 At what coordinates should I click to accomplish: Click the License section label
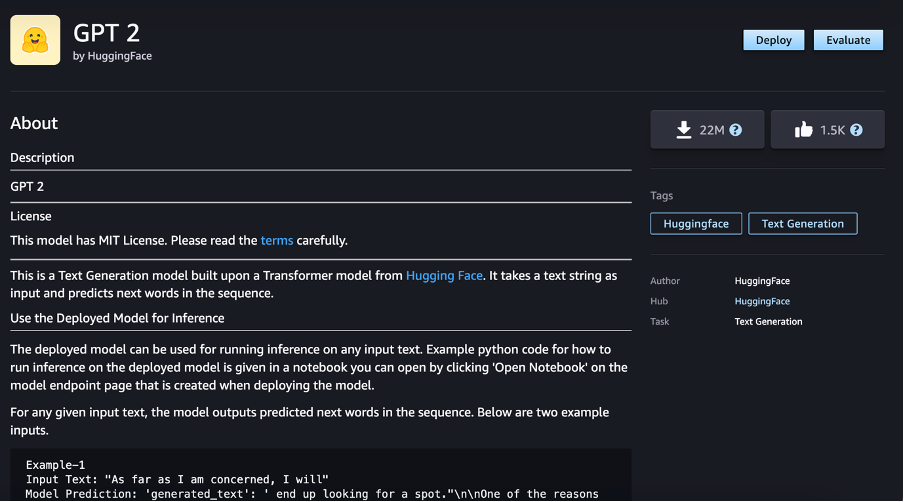pyautogui.click(x=31, y=216)
